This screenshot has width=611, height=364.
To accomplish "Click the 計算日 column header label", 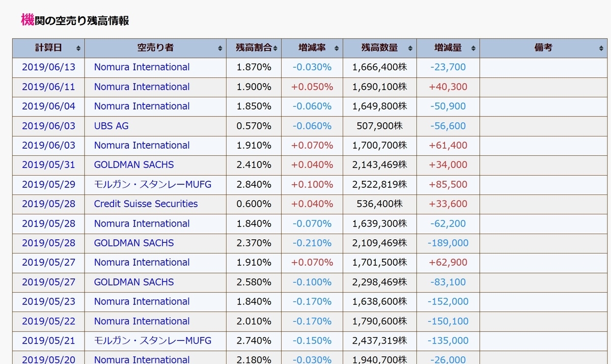I will click(48, 48).
